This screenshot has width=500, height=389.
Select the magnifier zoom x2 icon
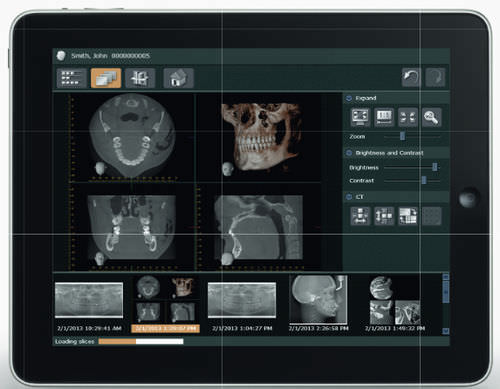click(x=431, y=117)
